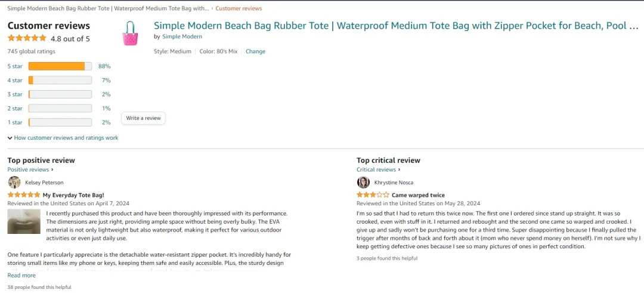Expand the review with 'Read more'
The width and height of the screenshot is (644, 293).
tap(21, 276)
